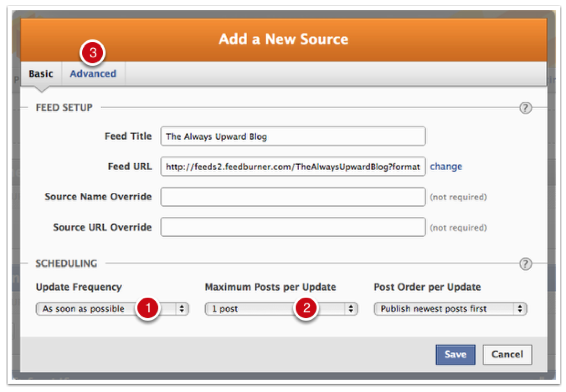Click the change link beside Feed URL
The height and width of the screenshot is (392, 566).
(x=446, y=167)
